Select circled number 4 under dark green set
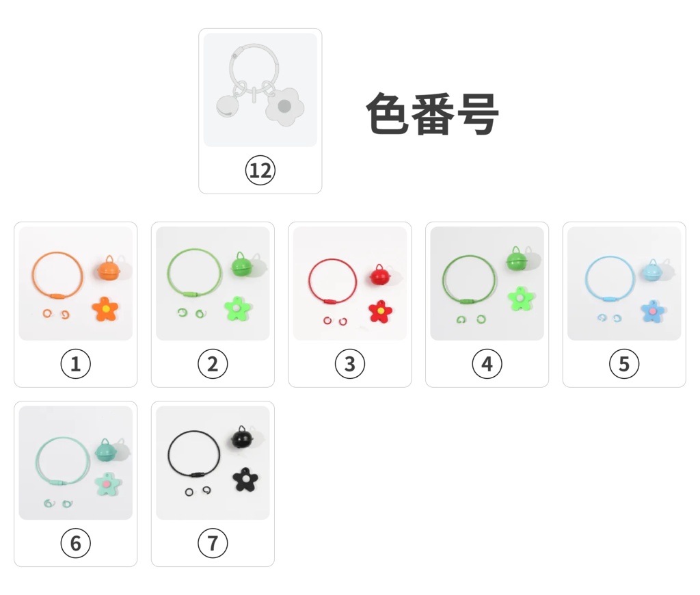 pyautogui.click(x=487, y=364)
